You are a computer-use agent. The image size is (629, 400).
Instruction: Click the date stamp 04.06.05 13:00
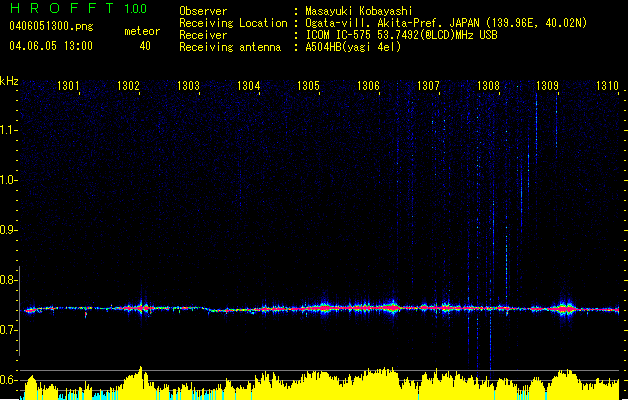click(x=51, y=46)
